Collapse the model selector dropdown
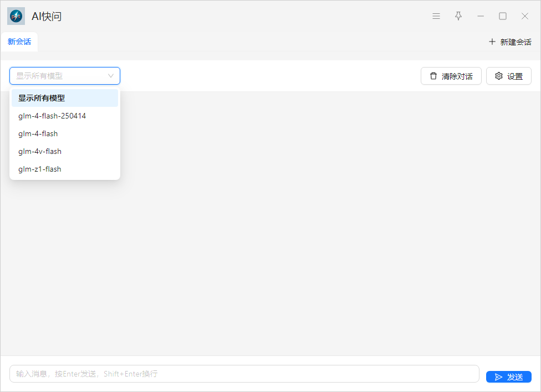The image size is (541, 392). pyautogui.click(x=65, y=76)
